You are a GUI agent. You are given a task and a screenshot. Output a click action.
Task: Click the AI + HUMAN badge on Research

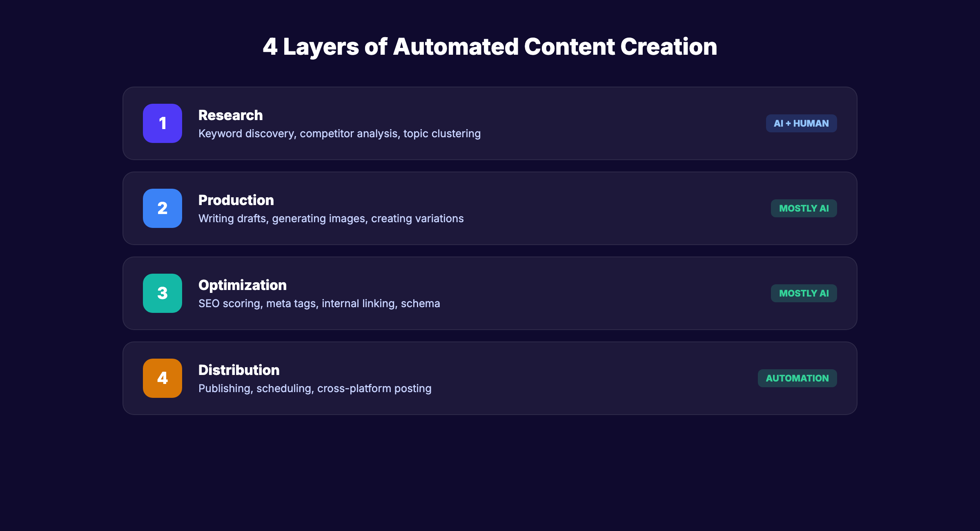click(801, 123)
